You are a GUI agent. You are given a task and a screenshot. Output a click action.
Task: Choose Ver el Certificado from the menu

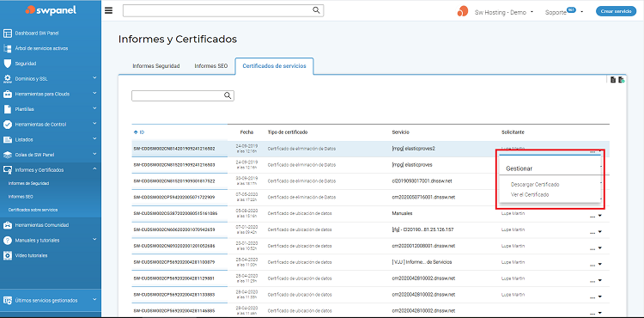tap(530, 195)
